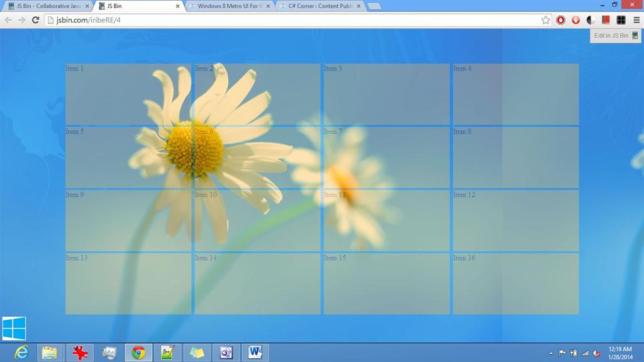Open the red book extension icon

click(x=606, y=20)
